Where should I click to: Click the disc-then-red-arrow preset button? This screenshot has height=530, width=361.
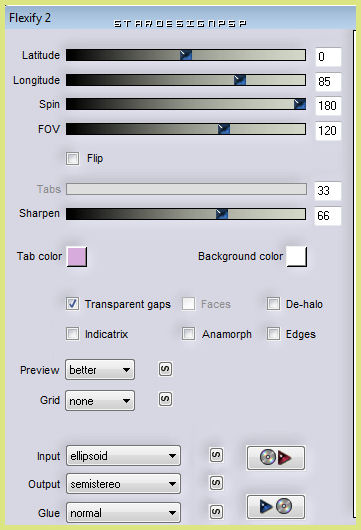pos(276,458)
